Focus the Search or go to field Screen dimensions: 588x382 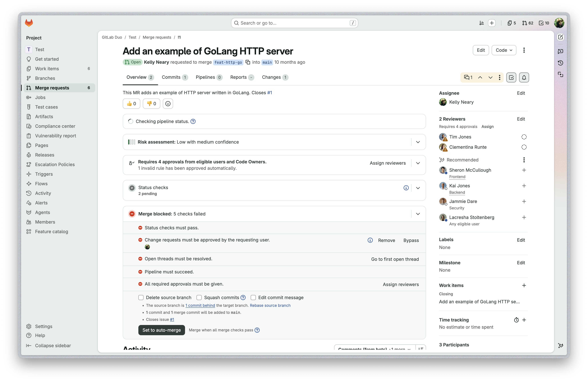tap(294, 23)
